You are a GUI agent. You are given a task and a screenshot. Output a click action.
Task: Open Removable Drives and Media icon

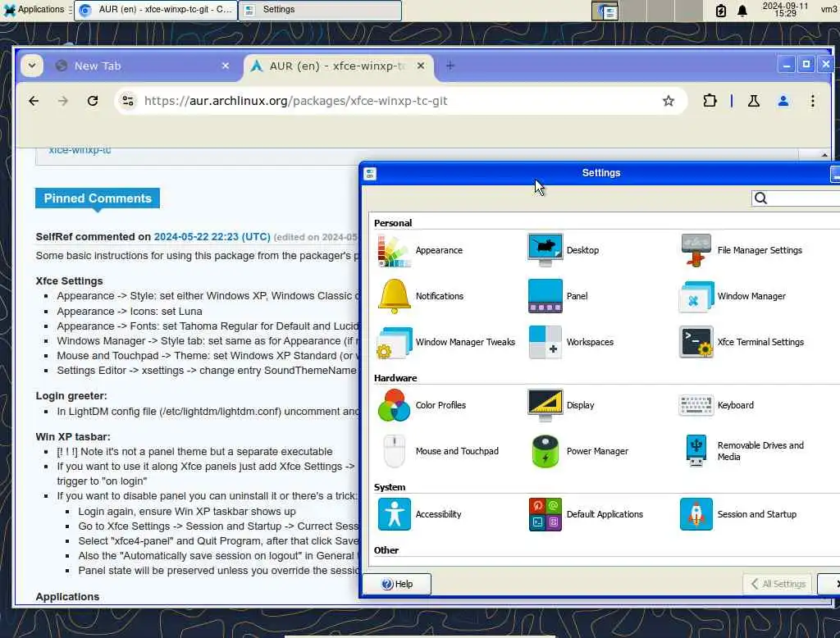pos(696,451)
